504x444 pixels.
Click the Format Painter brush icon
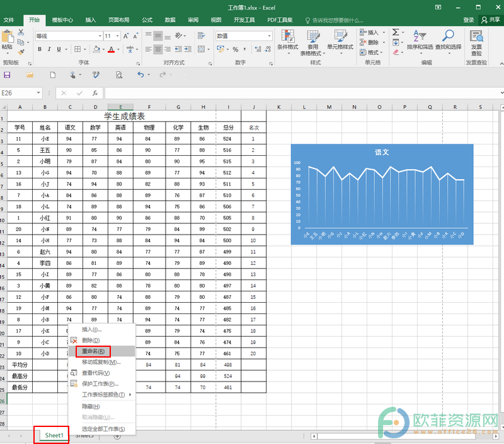click(x=21, y=52)
